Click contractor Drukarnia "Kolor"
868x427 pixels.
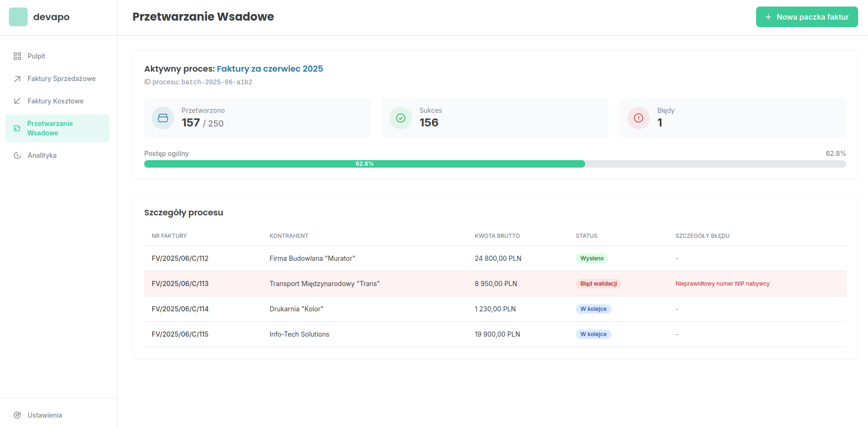[x=296, y=309]
